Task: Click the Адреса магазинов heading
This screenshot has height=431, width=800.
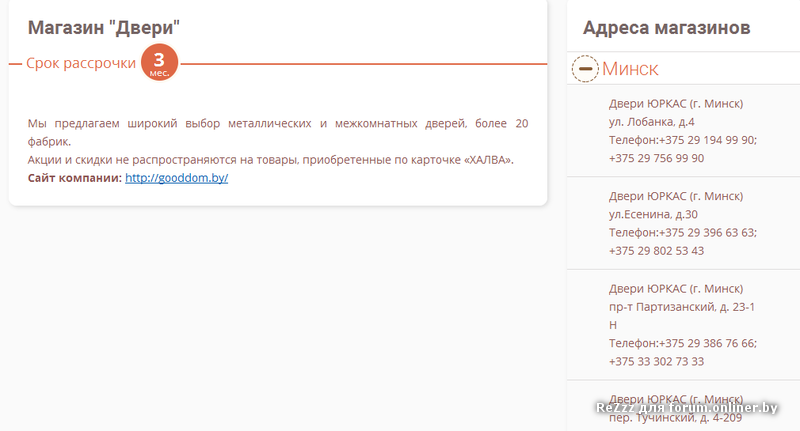Action: coord(666,28)
